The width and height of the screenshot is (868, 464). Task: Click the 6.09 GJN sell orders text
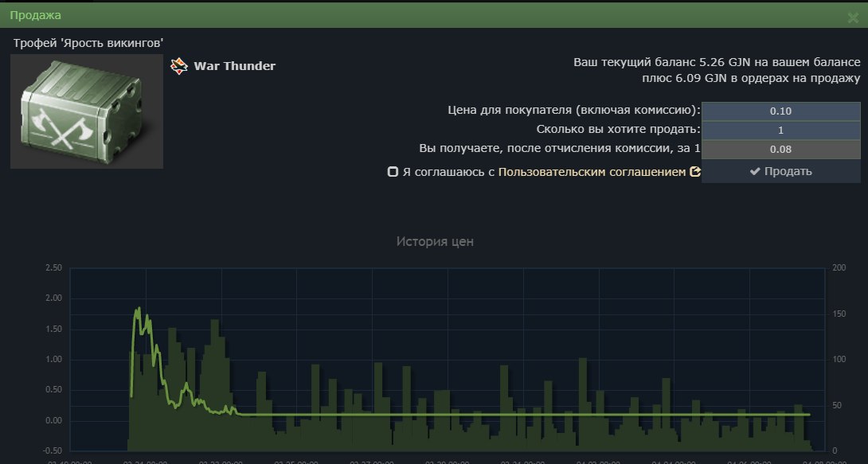[x=751, y=79]
